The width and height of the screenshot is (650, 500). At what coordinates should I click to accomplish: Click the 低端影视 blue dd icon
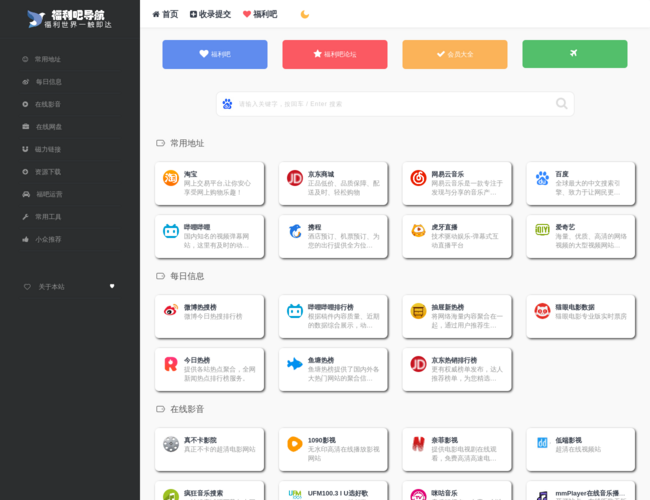pyautogui.click(x=542, y=443)
